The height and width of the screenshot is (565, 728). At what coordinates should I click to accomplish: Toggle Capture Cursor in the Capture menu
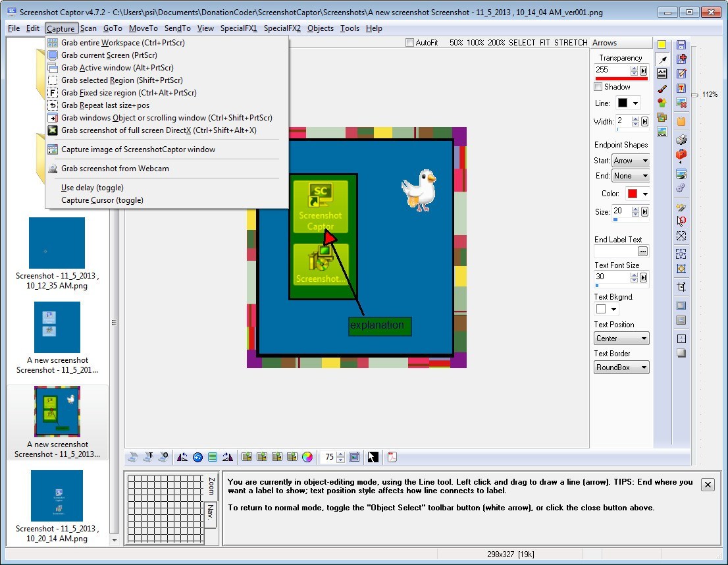coord(102,200)
